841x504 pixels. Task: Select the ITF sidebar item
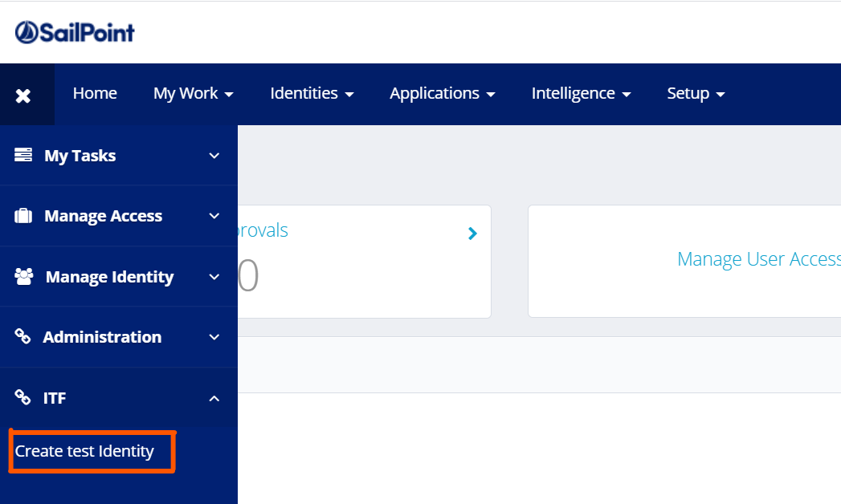pyautogui.click(x=119, y=398)
